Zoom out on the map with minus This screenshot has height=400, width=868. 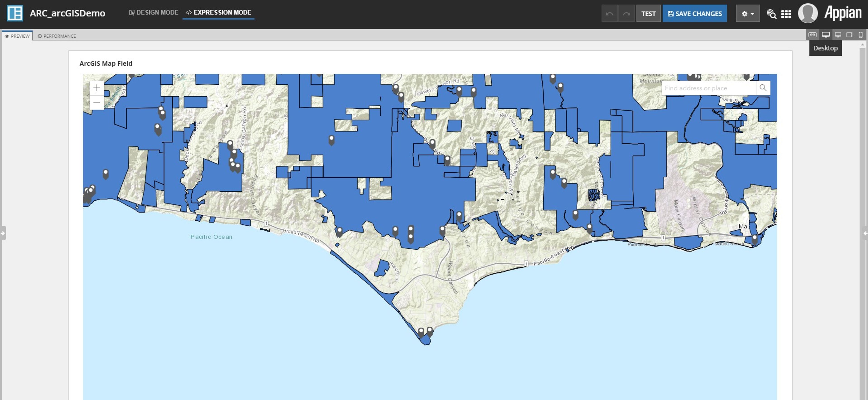[x=97, y=102]
